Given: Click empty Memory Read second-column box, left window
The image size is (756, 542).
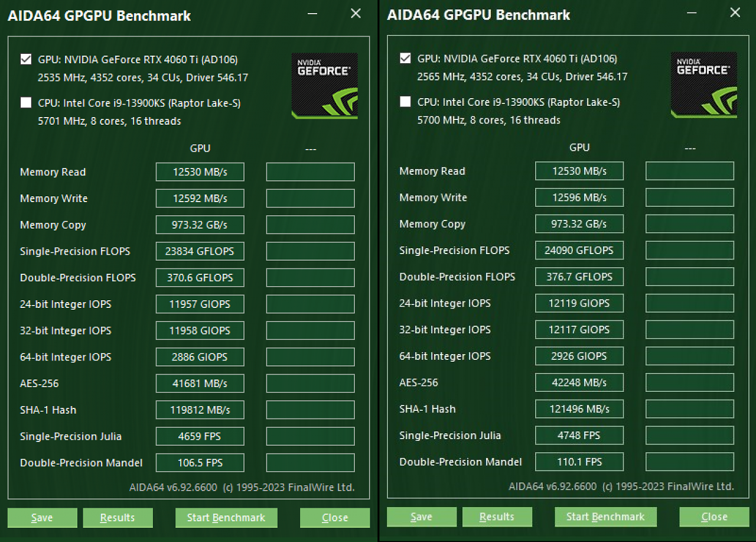Looking at the screenshot, I should [311, 172].
